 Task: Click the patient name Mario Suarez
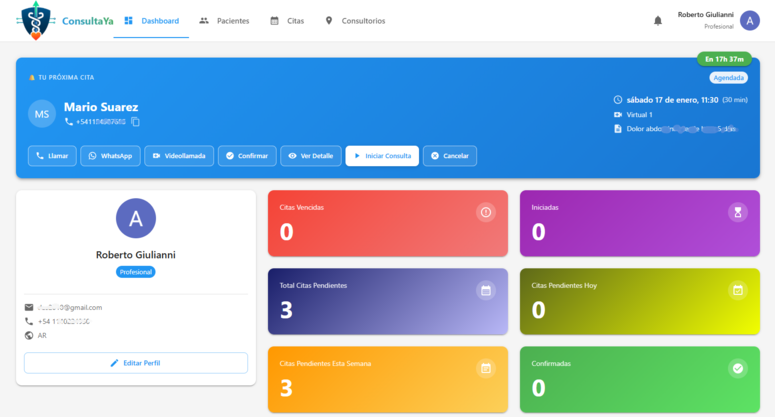click(101, 107)
